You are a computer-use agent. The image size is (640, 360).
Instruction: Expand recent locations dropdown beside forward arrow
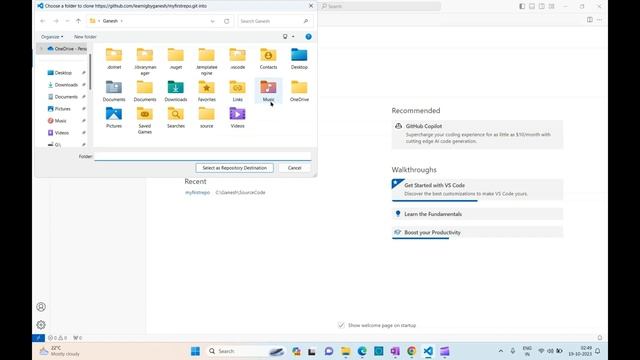[67, 21]
